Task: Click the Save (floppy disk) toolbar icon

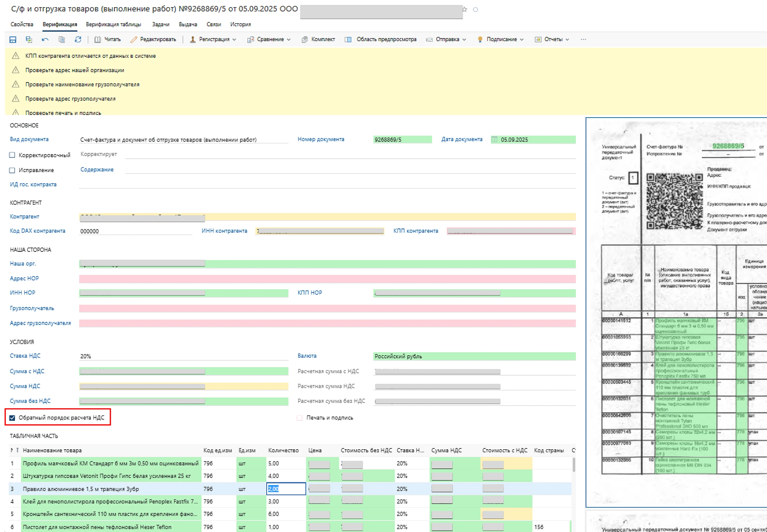Action: [13, 40]
